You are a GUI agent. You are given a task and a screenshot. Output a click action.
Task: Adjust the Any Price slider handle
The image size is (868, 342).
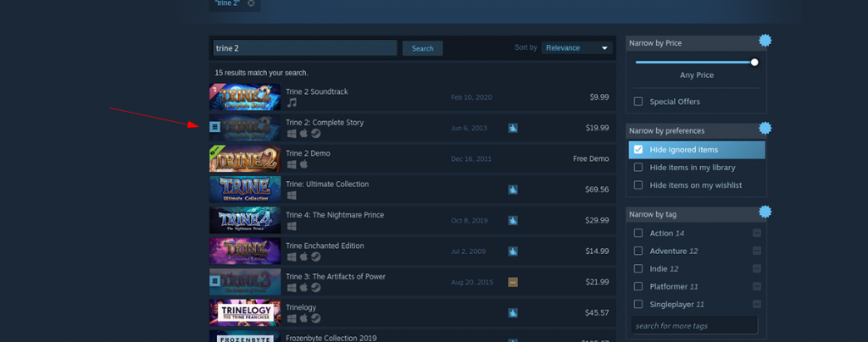point(754,63)
